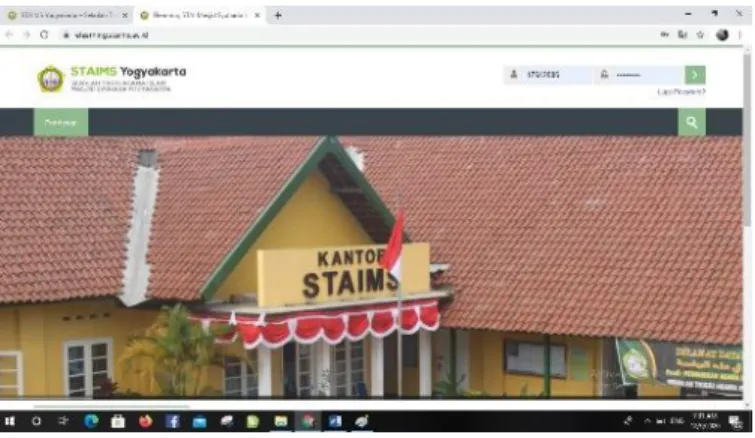Reload the page with refresh icon

[44, 35]
